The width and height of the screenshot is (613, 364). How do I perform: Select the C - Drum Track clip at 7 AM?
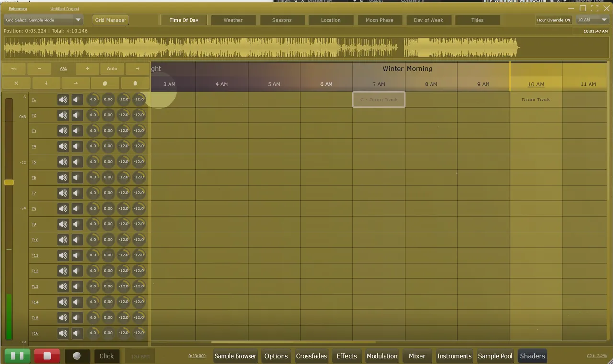379,99
